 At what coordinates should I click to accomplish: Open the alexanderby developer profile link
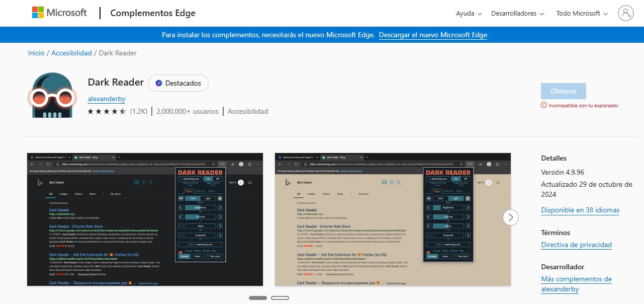[x=107, y=99]
